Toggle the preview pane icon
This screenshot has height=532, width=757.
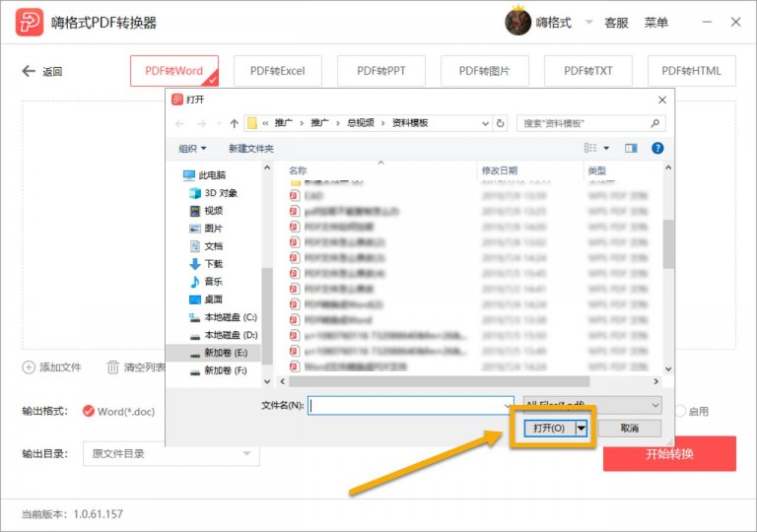click(x=631, y=148)
